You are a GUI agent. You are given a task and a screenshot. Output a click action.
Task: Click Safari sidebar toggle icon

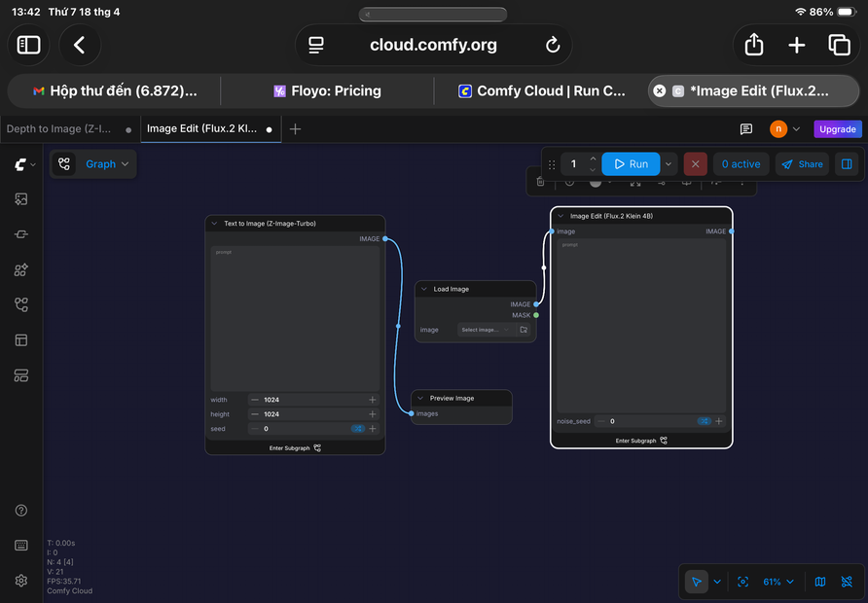[x=29, y=45]
